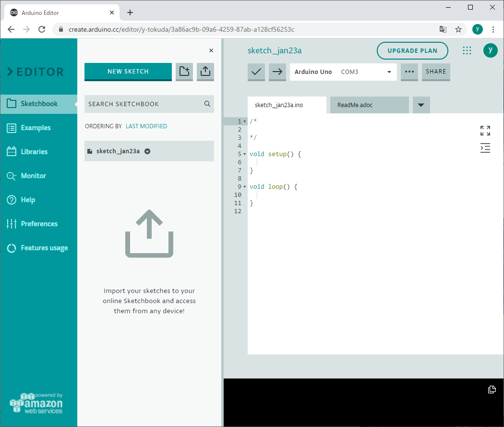Viewport: 504px width, 427px height.
Task: Click the import sketch upload icon
Action: (205, 72)
